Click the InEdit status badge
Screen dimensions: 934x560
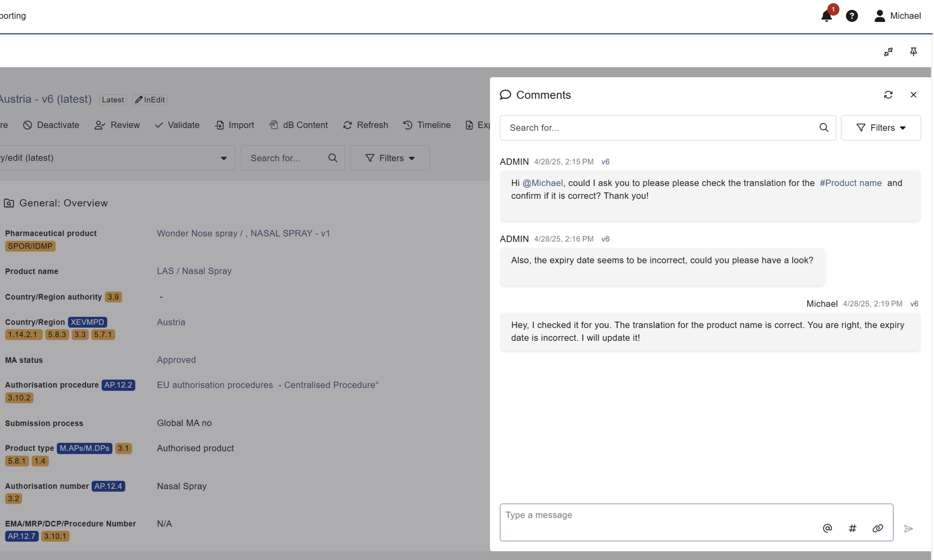150,99
